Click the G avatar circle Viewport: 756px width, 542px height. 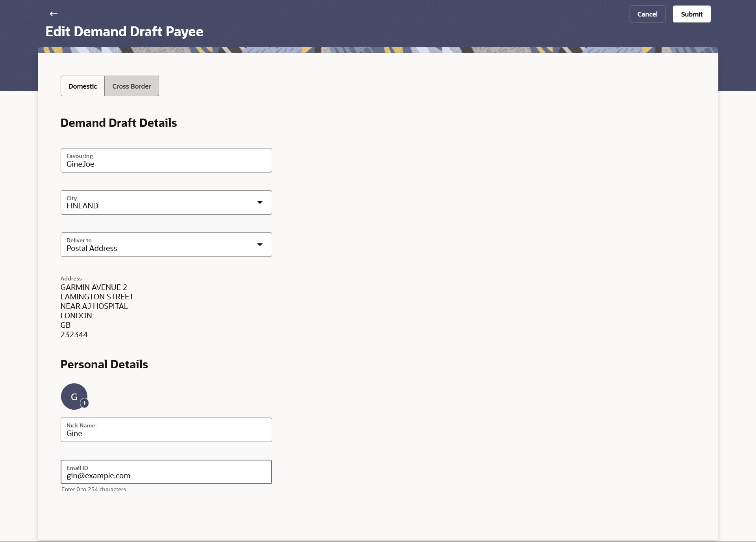coord(73,395)
